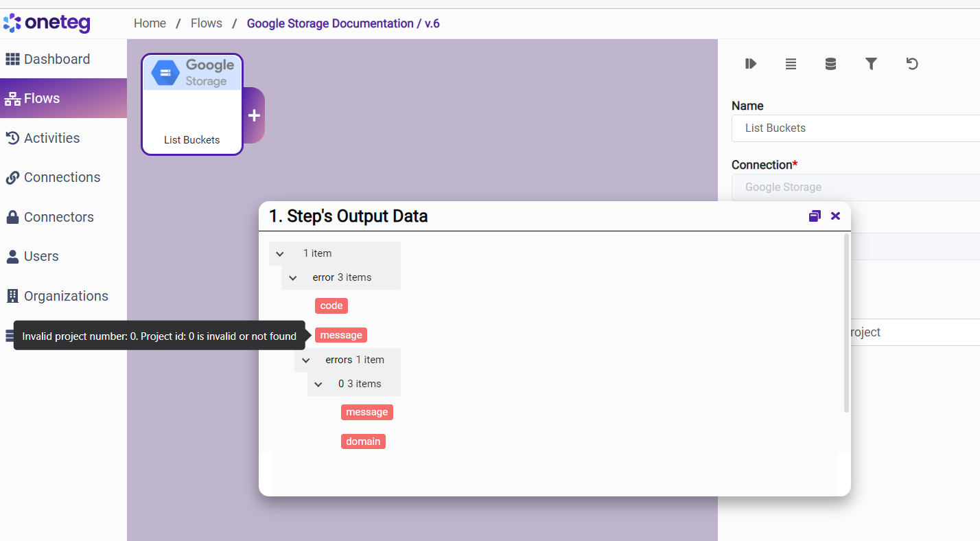Collapse the root '1 item' node
This screenshot has width=980, height=541.
(x=280, y=254)
